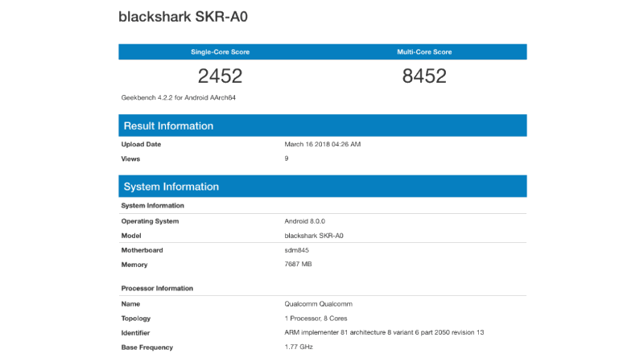The image size is (644, 362).
Task: Select the Topology label
Action: pos(135,319)
